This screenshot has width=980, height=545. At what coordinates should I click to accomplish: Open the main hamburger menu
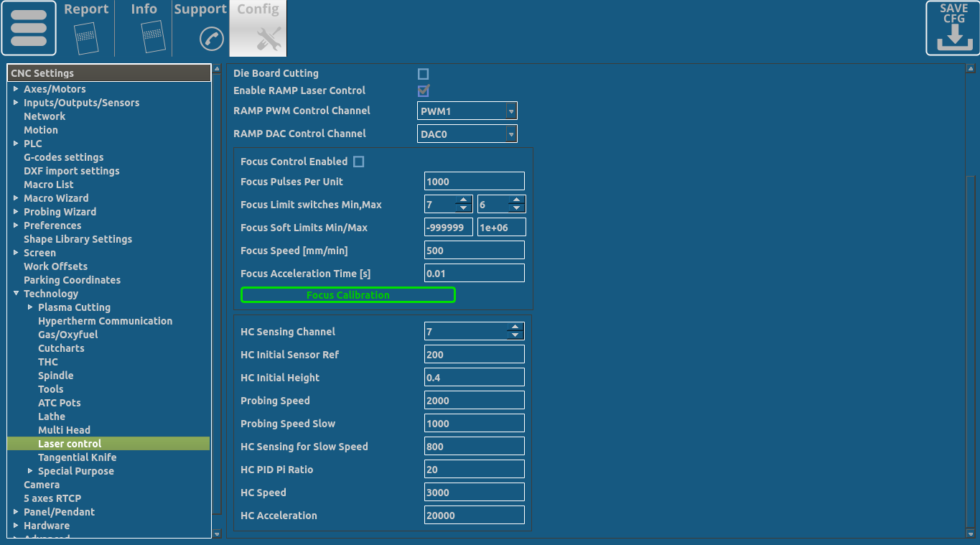point(29,29)
